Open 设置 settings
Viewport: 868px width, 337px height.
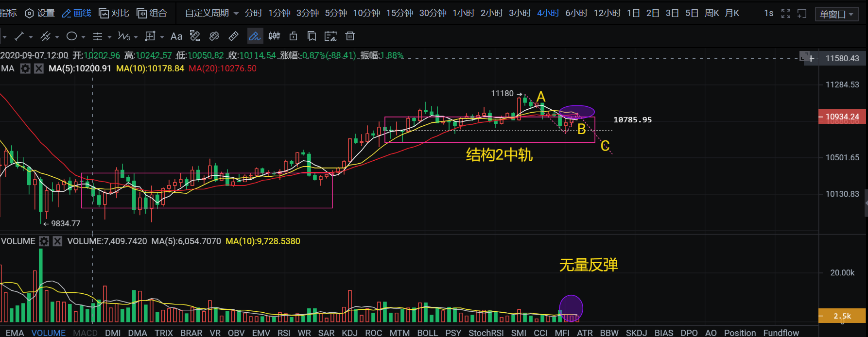tap(40, 13)
